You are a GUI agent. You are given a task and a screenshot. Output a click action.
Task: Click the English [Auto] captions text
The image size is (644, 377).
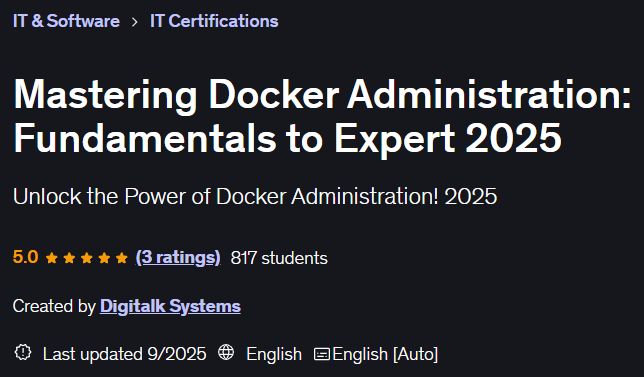tap(385, 354)
